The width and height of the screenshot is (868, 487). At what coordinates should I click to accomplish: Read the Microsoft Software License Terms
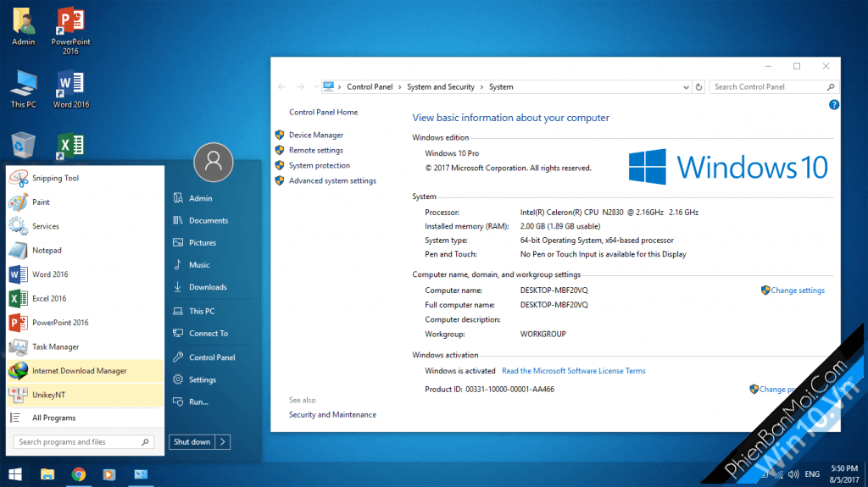tap(574, 371)
